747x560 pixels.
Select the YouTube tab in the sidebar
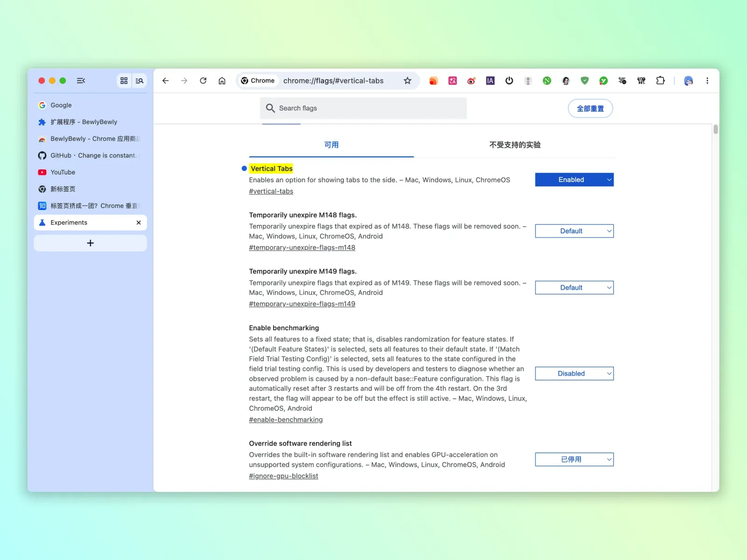click(90, 172)
